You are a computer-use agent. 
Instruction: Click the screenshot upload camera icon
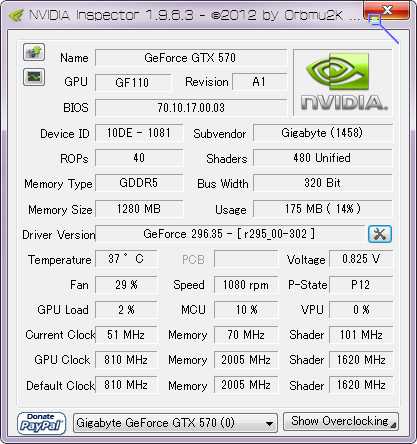coord(34,52)
